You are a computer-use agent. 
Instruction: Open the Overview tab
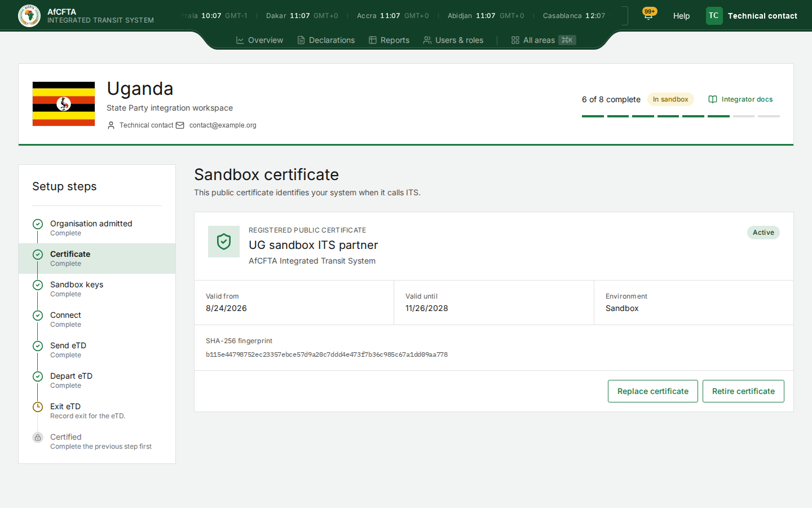pos(259,40)
